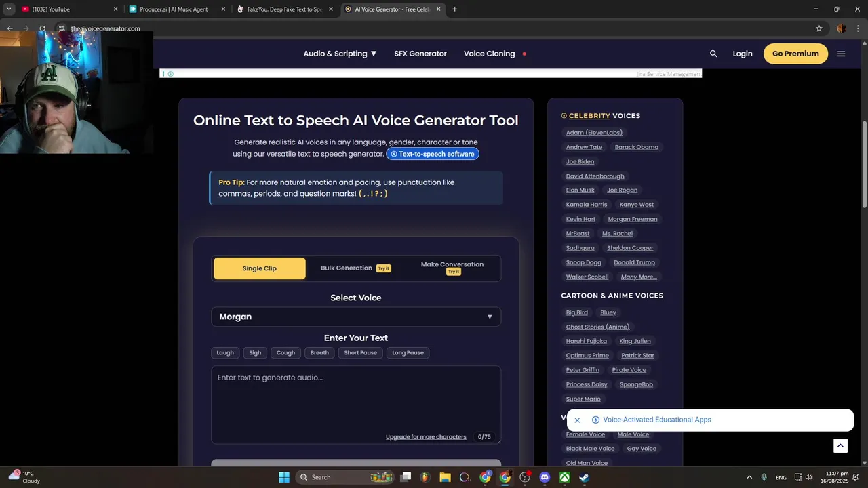Open Windows Start menu
Screen dimensions: 868x488
284,477
